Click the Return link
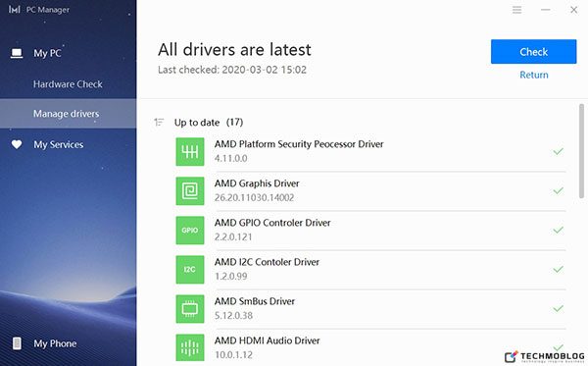Image resolution: width=588 pixels, height=366 pixels. [534, 75]
